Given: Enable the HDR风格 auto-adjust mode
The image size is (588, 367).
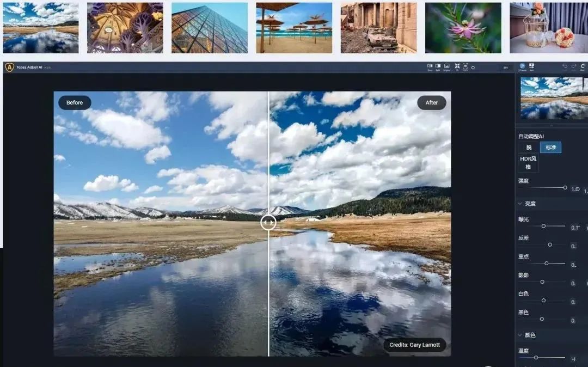Looking at the screenshot, I should [528, 163].
